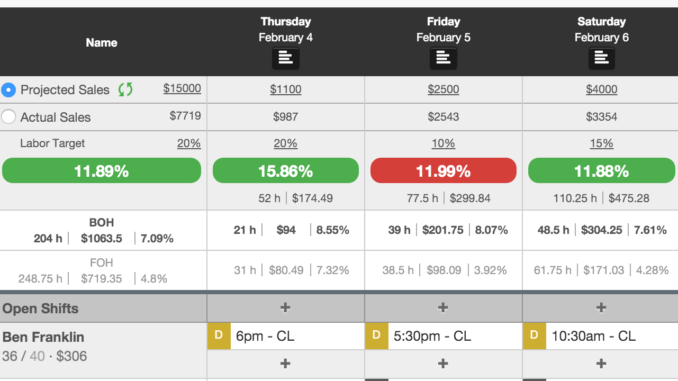Add Saturday shift for Ben Franklin
The height and width of the screenshot is (381, 678).
601,363
